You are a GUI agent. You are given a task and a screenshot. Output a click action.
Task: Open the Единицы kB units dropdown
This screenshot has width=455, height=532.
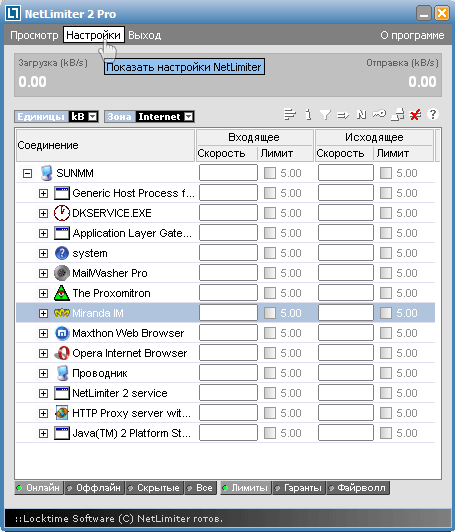(x=93, y=117)
